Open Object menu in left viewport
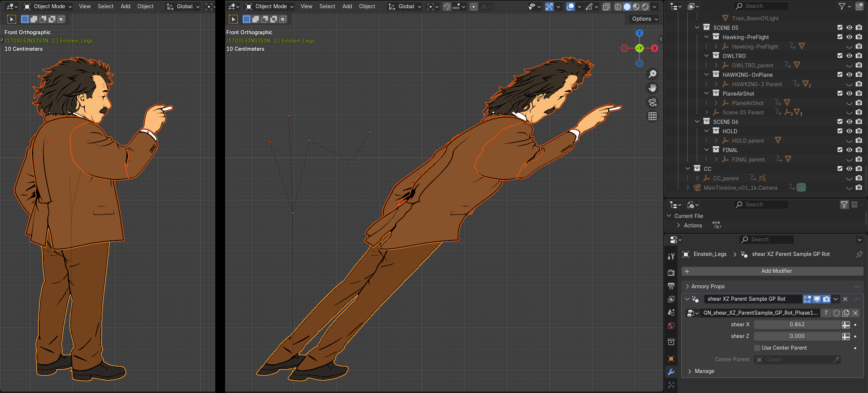This screenshot has height=393, width=868. point(145,6)
